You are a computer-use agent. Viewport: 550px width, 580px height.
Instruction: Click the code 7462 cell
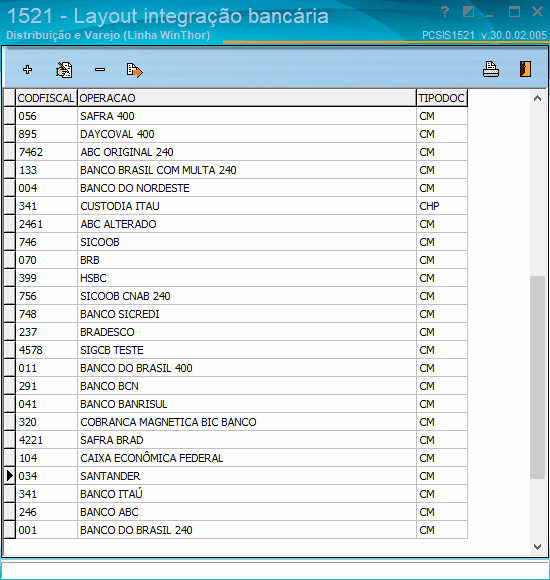click(x=46, y=152)
